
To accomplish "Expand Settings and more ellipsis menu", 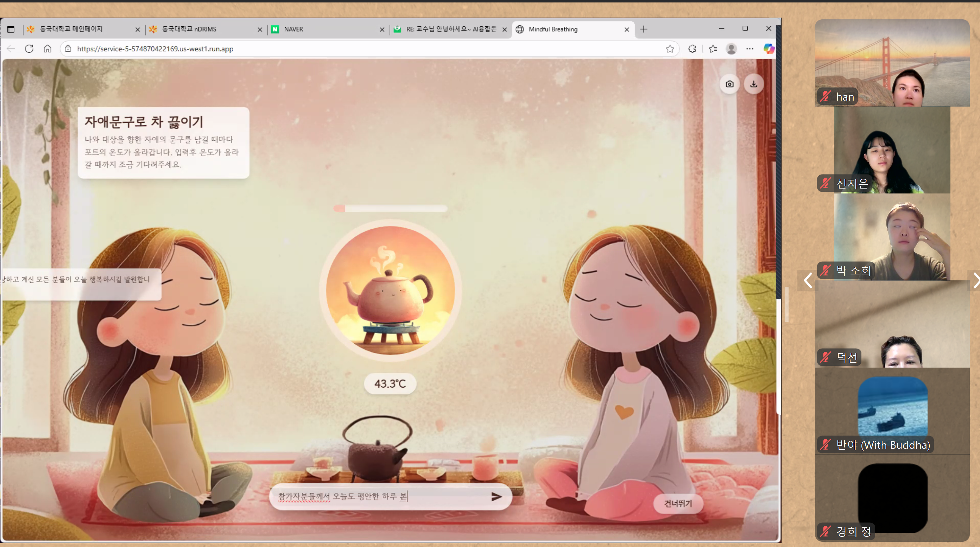I will 750,49.
